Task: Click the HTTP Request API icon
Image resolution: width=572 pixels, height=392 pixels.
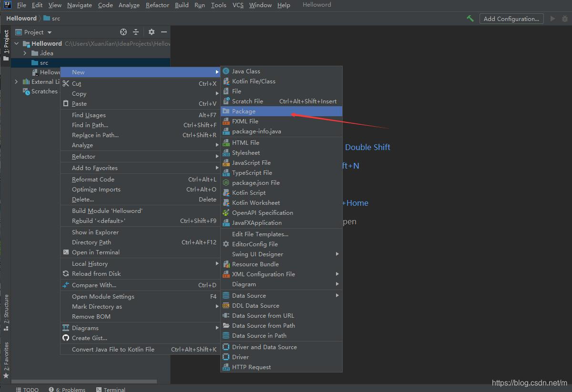Action: (226, 367)
